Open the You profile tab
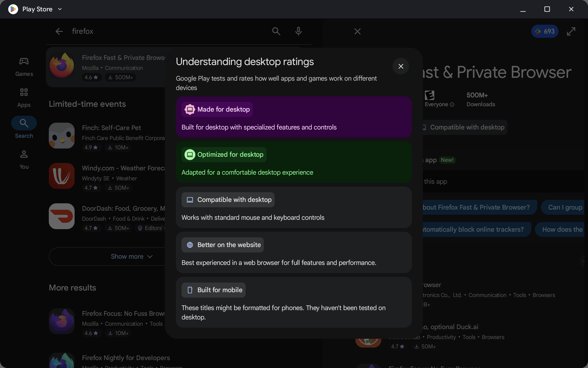Viewport: 588px width, 368px height. 24,160
